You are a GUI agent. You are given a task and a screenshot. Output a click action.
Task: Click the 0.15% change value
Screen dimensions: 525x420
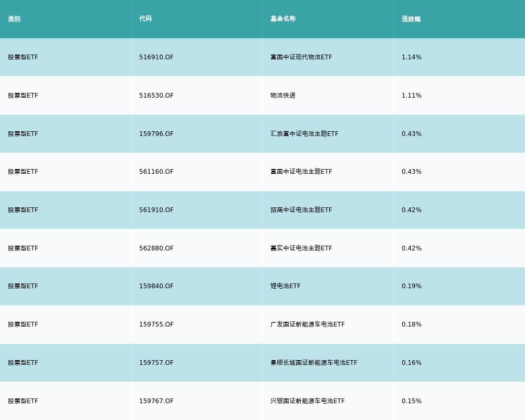tap(412, 401)
